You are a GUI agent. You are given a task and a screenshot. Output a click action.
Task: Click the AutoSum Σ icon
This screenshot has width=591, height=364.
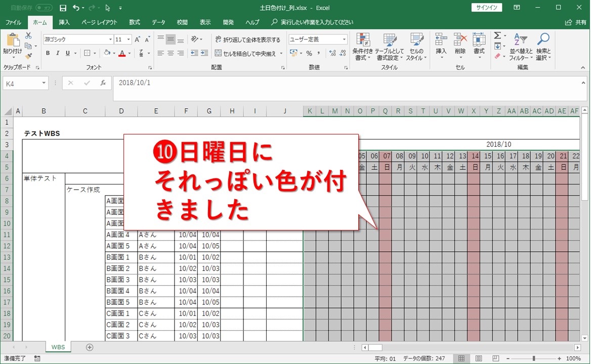click(498, 35)
